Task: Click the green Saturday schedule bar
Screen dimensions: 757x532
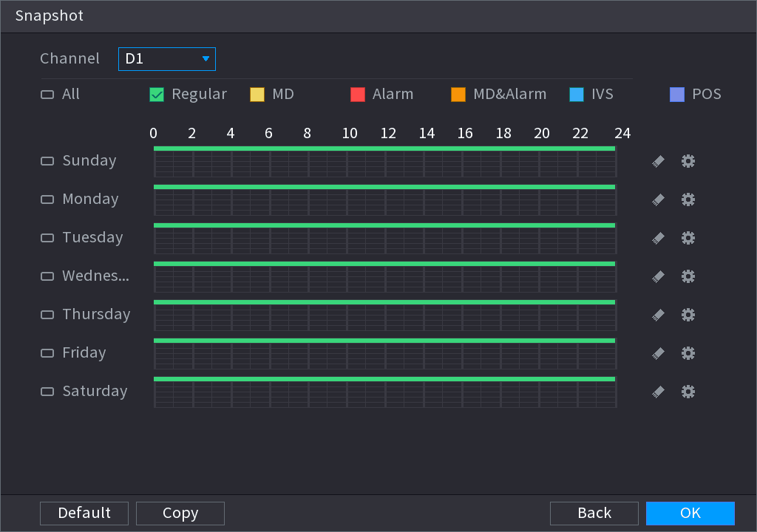Action: [x=384, y=379]
